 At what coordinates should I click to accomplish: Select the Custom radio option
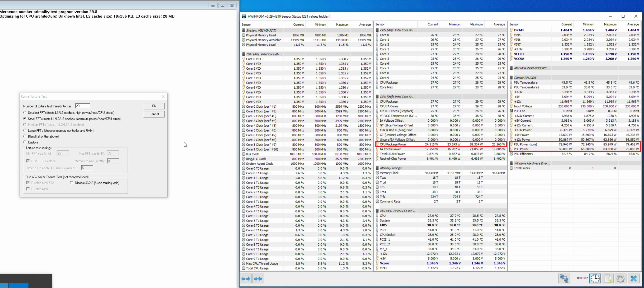(x=25, y=142)
